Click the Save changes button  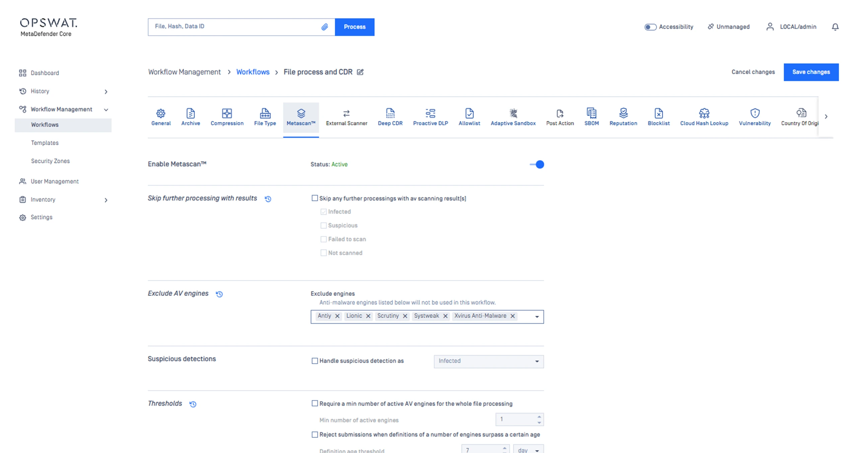tap(811, 72)
